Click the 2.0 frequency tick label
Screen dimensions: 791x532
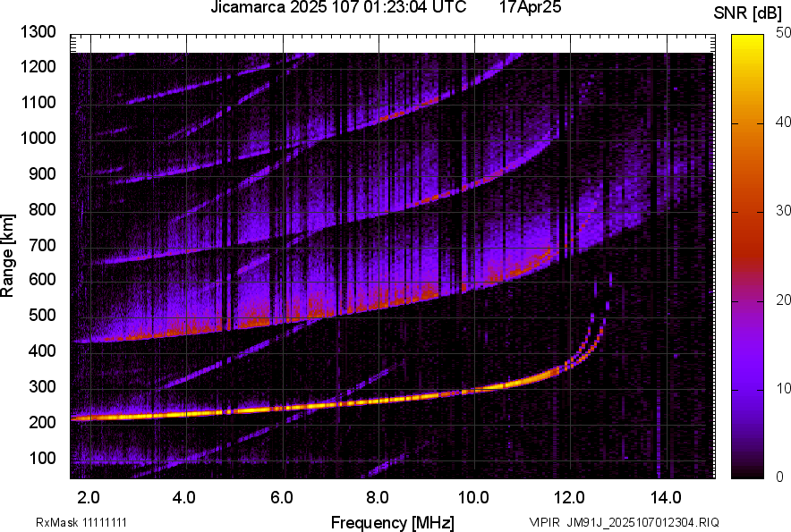88,497
